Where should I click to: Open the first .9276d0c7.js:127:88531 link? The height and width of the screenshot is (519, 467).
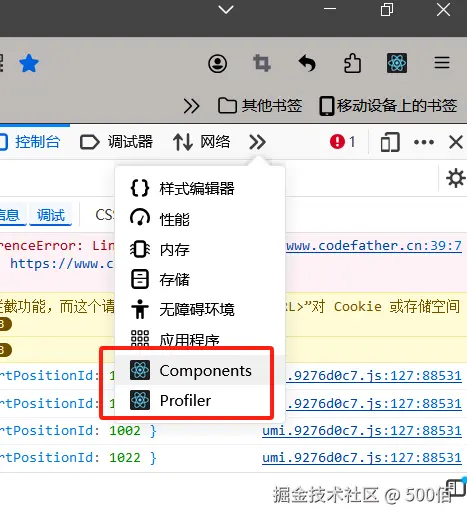click(x=374, y=376)
